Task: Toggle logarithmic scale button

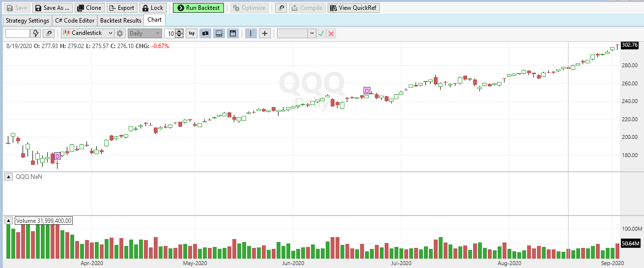Action: click(x=192, y=33)
